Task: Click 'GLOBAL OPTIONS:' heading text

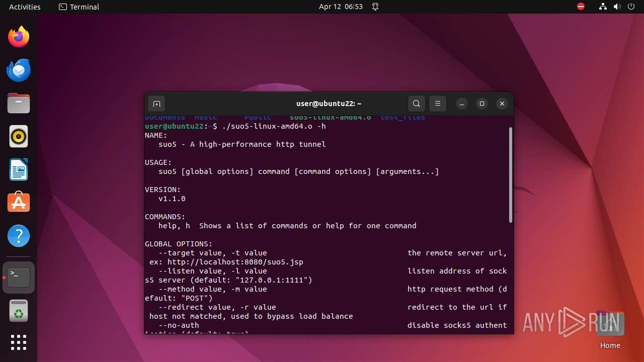Action: (x=179, y=244)
